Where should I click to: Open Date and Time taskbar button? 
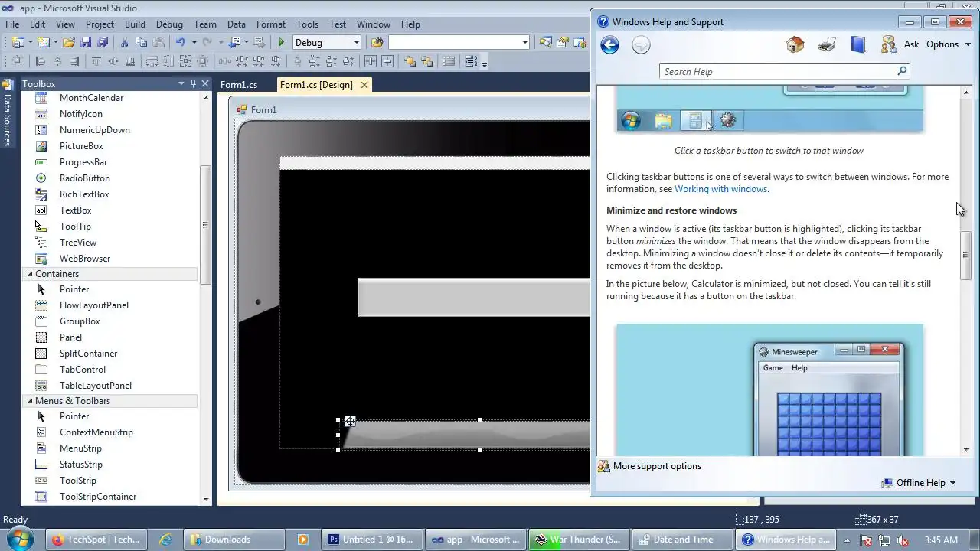click(683, 540)
